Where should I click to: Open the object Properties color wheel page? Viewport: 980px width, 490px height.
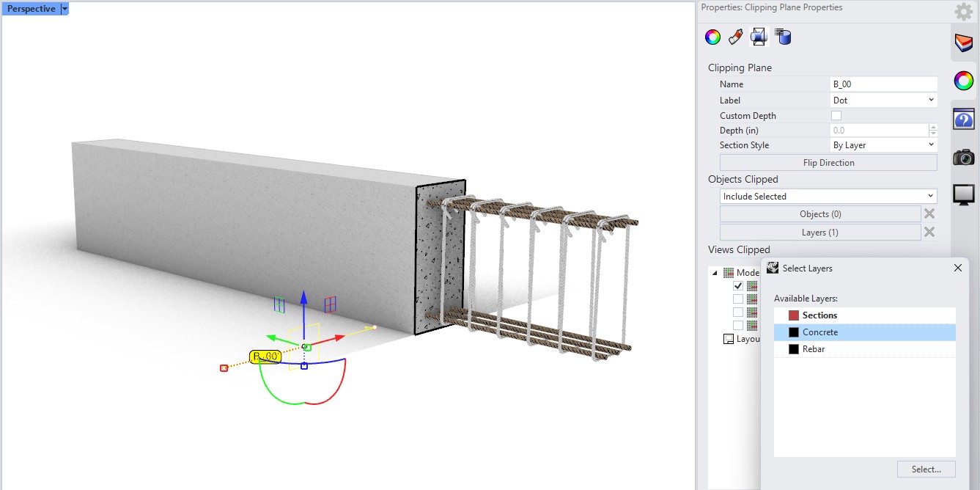(712, 37)
